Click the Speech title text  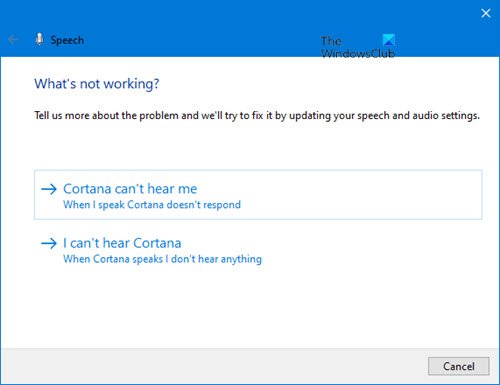point(67,40)
